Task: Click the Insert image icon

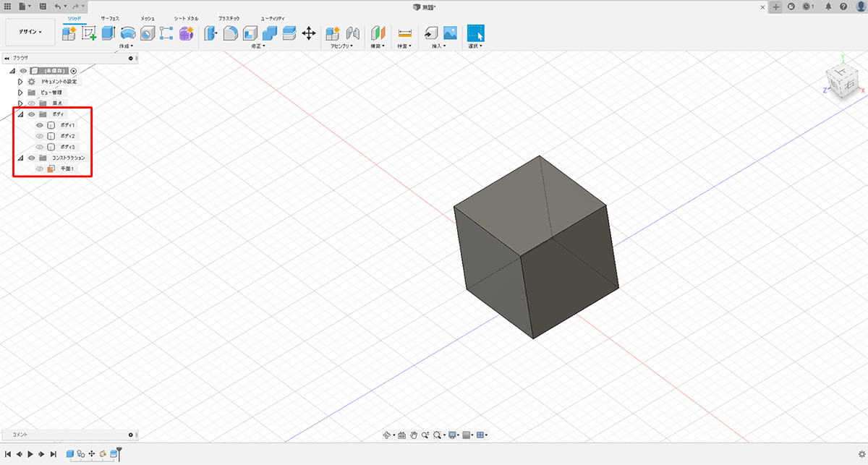Action: pyautogui.click(x=450, y=33)
